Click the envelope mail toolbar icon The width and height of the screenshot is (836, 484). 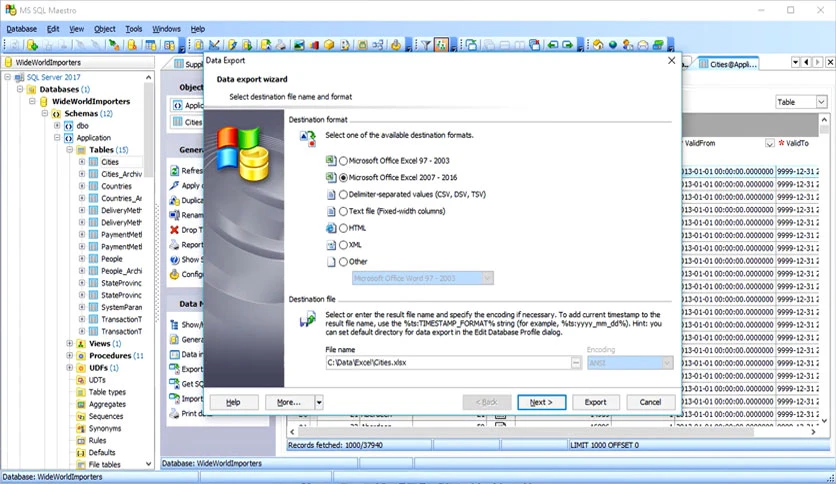642,45
